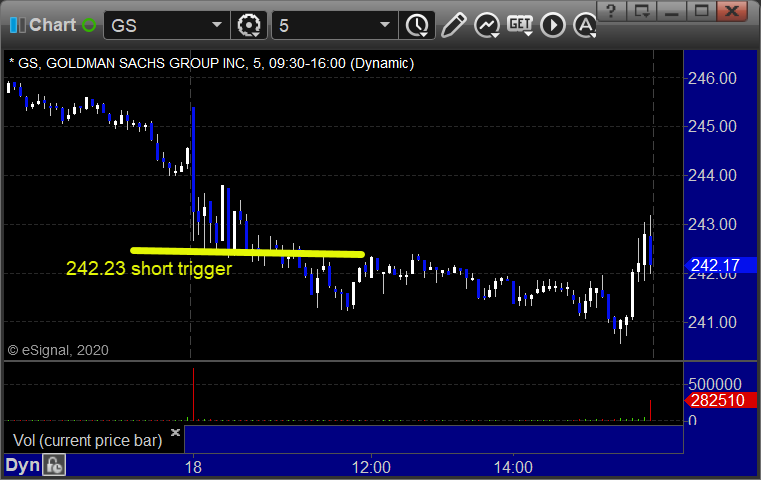
Task: Click the bar replay play button
Action: (x=553, y=25)
